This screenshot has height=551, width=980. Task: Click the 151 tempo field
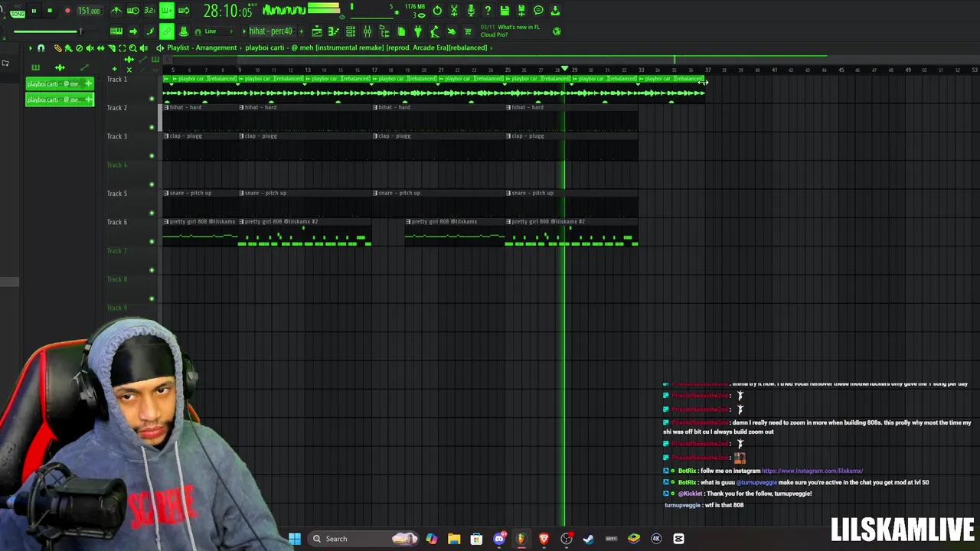pyautogui.click(x=89, y=11)
